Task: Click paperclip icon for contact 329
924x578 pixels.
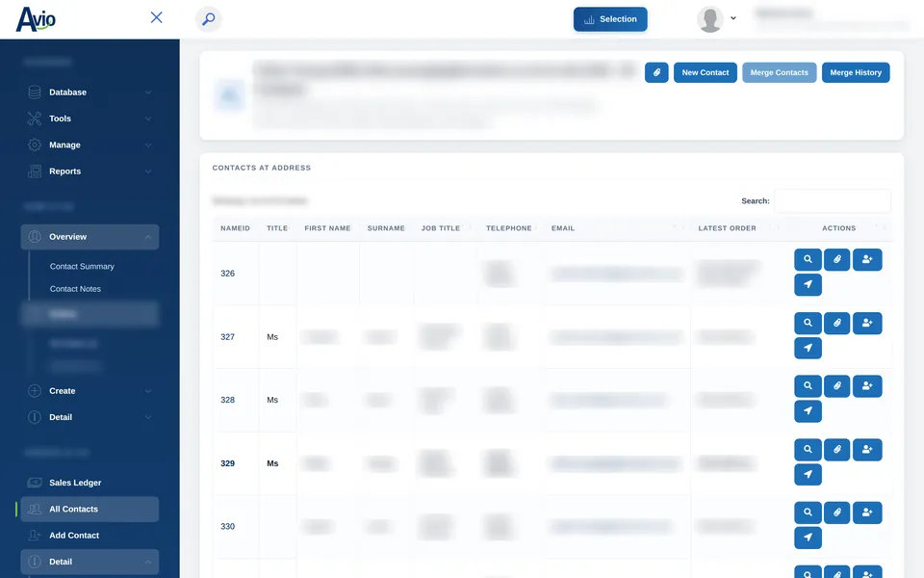Action: (836, 450)
